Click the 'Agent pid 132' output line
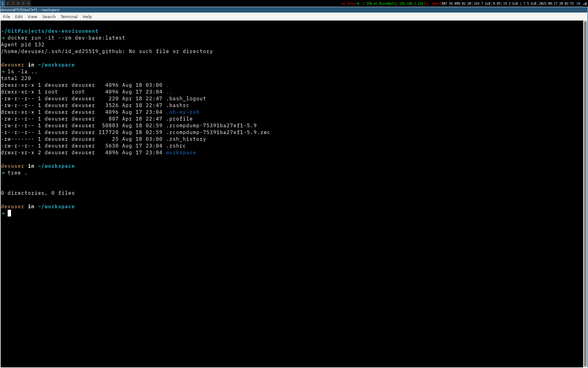Image resolution: width=588 pixels, height=368 pixels. pos(23,44)
